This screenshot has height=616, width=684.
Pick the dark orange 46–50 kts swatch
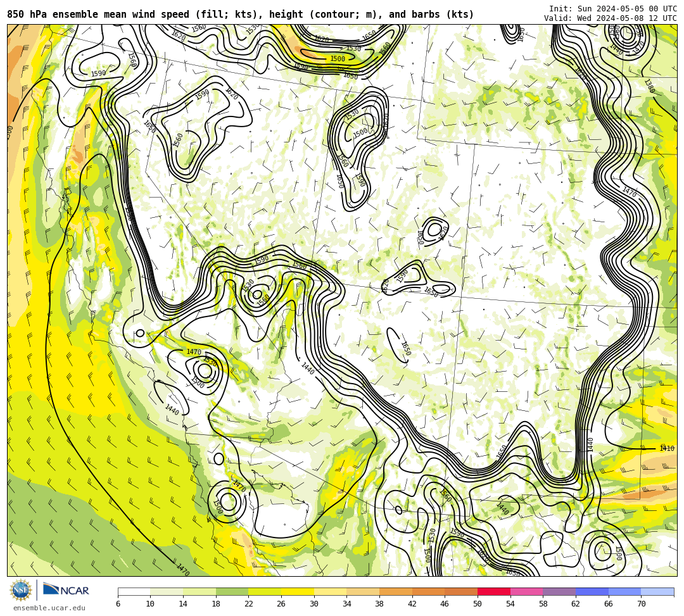(461, 591)
